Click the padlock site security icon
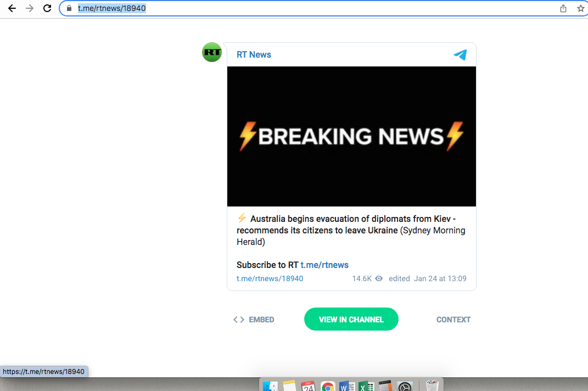 pos(69,8)
